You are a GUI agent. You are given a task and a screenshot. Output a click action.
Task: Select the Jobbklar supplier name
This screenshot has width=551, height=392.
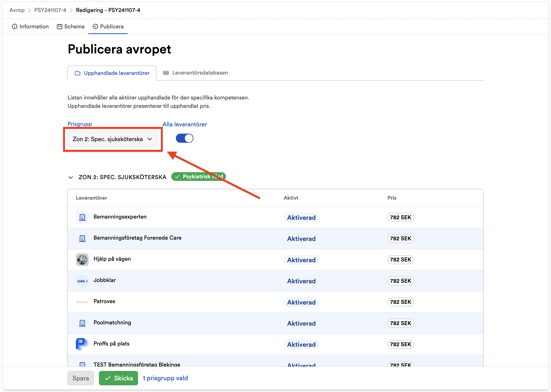(105, 280)
